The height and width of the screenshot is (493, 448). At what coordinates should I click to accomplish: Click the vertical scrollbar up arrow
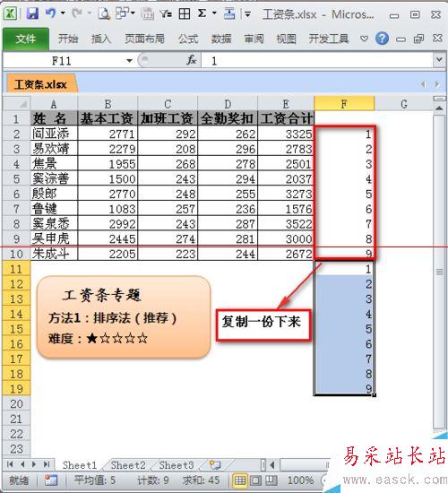click(439, 108)
